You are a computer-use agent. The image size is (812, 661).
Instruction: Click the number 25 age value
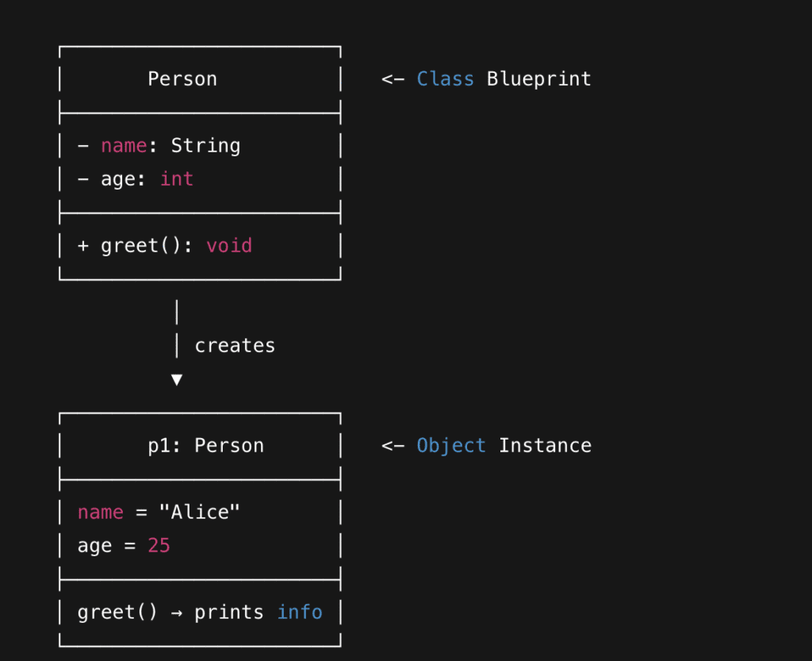pos(159,546)
